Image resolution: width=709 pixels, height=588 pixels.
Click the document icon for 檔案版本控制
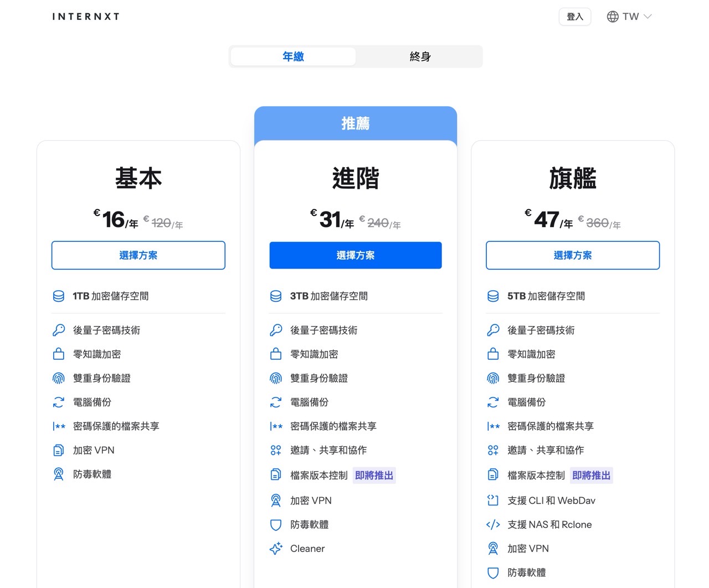[275, 475]
